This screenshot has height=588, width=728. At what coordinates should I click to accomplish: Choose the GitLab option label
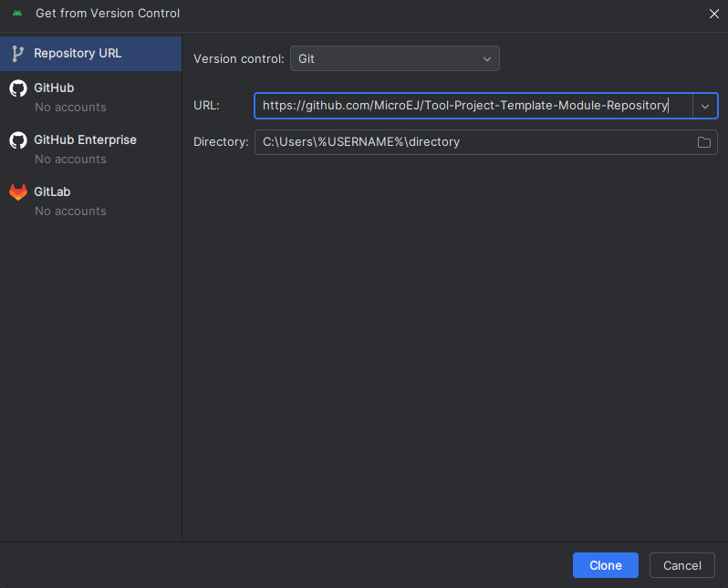(52, 192)
